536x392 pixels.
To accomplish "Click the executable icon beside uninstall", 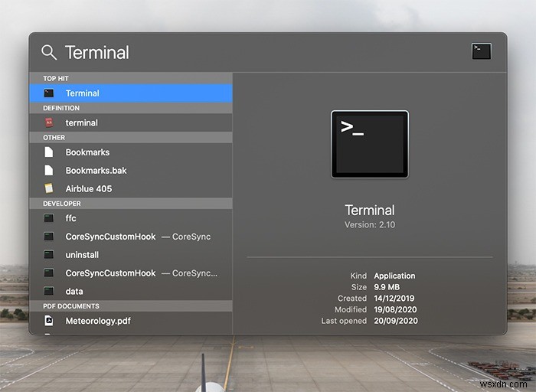I will tap(49, 255).
